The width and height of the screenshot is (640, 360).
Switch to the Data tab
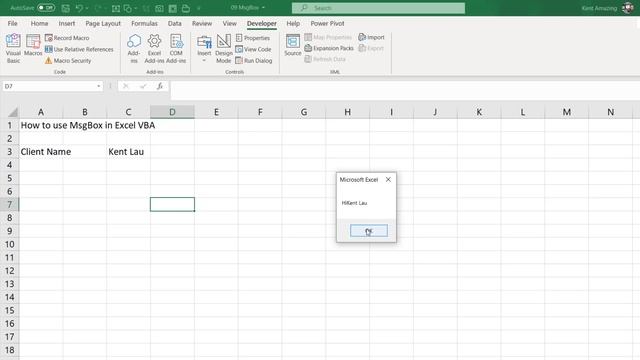tap(175, 24)
